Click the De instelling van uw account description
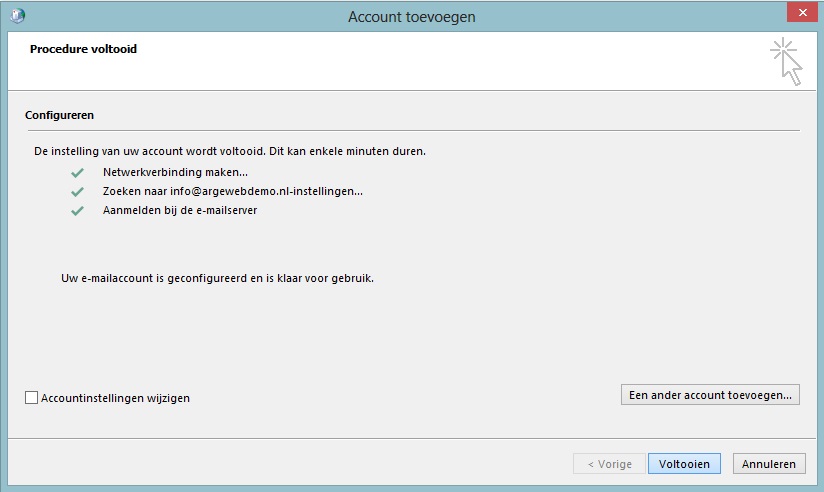 230,151
